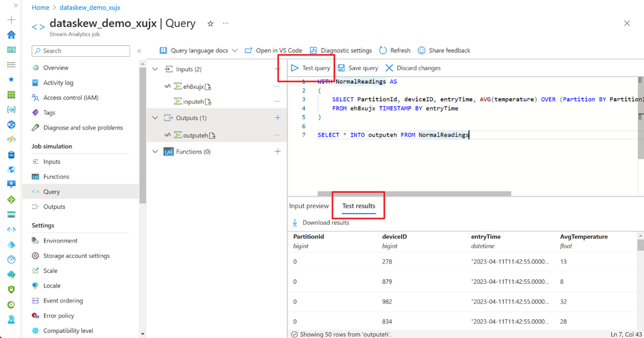Open All resources grid icon in sidebar

12,95
